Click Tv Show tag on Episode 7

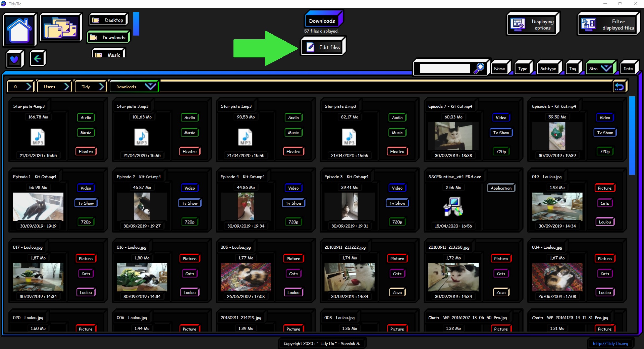(x=501, y=133)
